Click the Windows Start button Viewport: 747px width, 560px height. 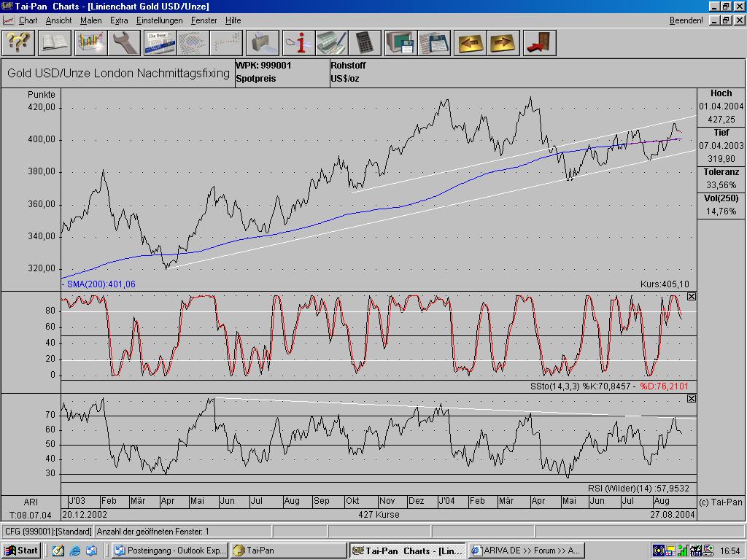[22, 551]
